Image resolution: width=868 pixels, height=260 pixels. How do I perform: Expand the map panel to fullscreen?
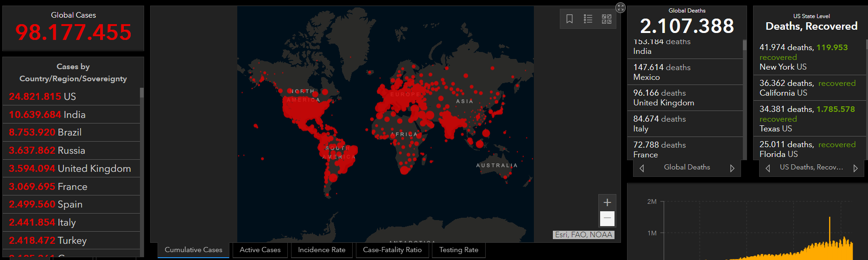tap(621, 7)
